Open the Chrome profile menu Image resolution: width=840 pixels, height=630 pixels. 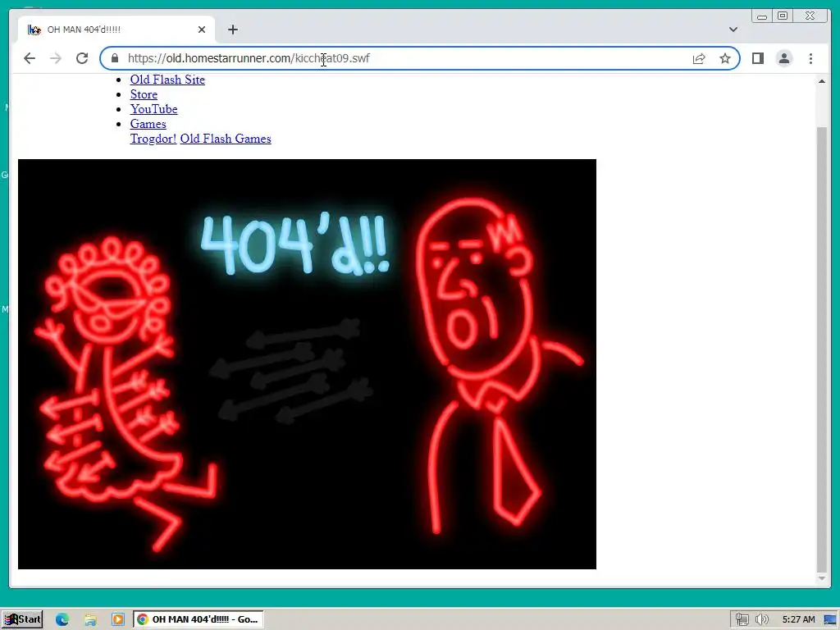click(x=783, y=58)
